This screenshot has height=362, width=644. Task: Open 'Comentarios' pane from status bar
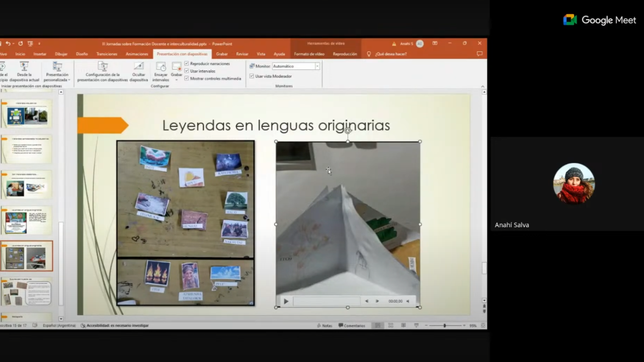(x=352, y=325)
